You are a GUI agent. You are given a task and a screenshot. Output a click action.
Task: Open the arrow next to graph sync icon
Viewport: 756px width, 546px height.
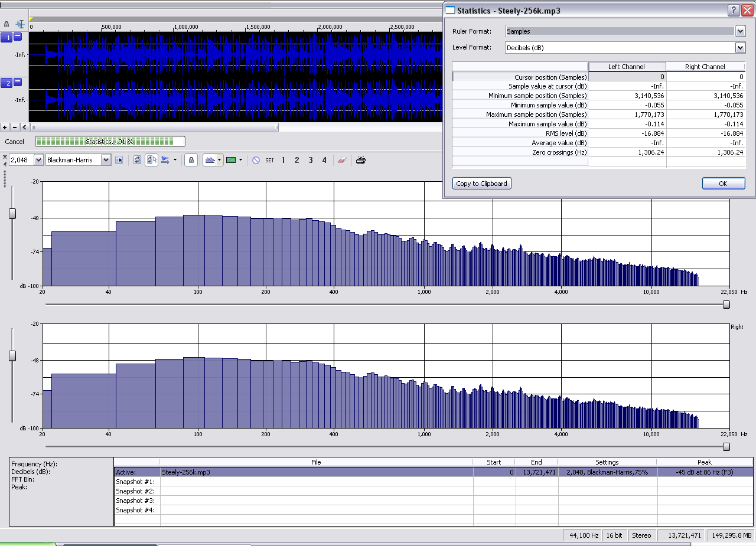pyautogui.click(x=175, y=160)
